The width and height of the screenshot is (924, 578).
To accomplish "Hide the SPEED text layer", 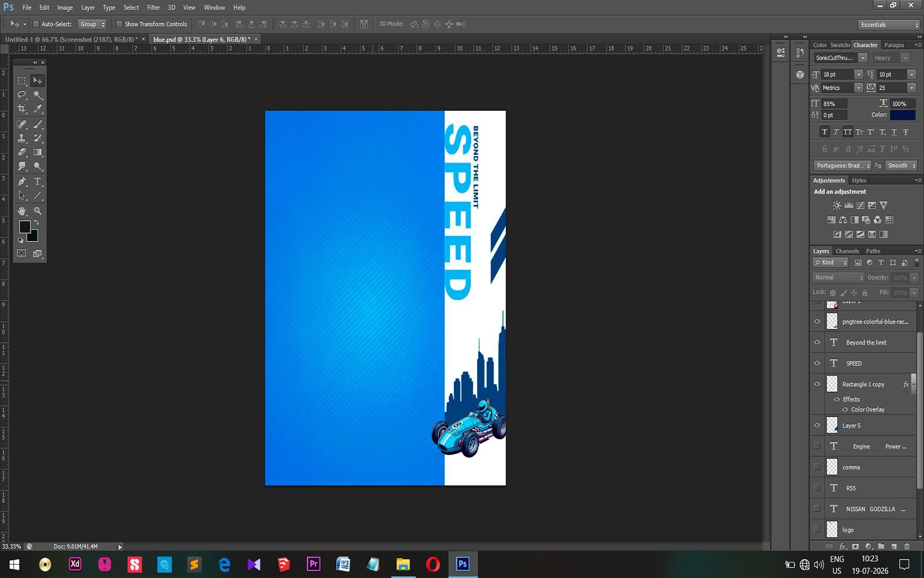I will 817,363.
